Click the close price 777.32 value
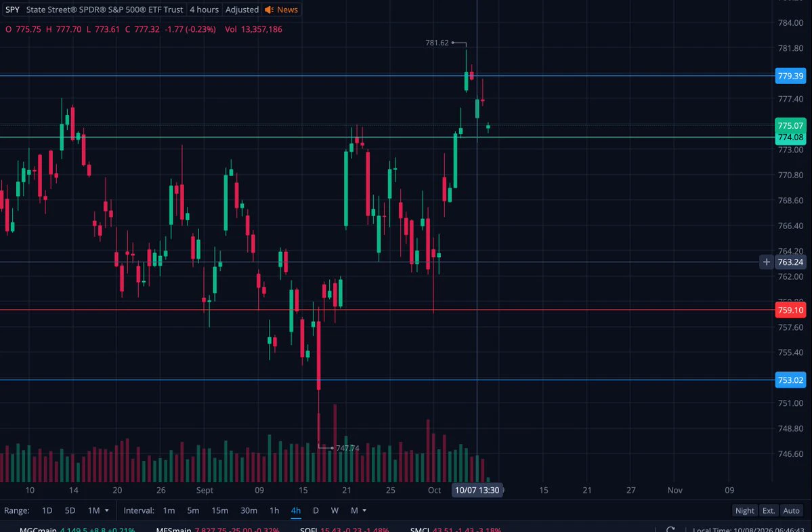The image size is (812, 532). pos(147,30)
